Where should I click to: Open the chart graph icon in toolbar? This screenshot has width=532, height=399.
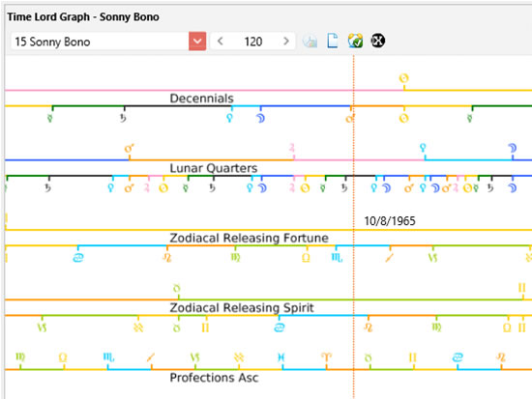[x=310, y=41]
